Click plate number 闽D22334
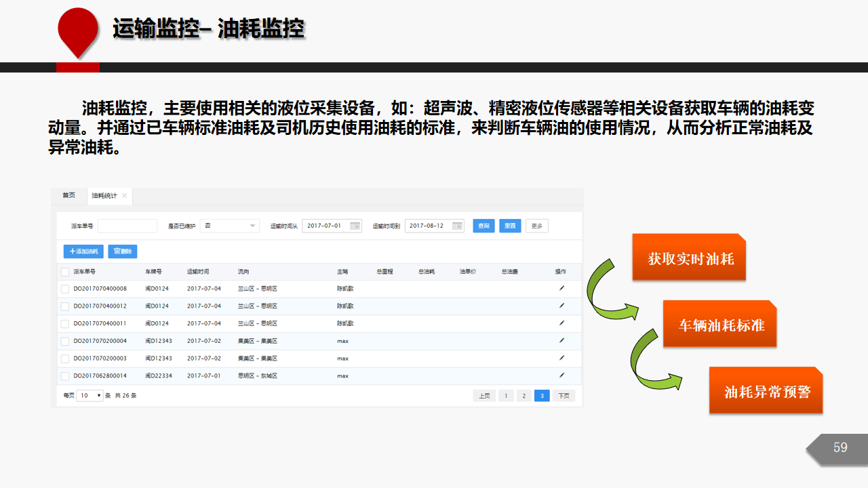Viewport: 868px width, 488px height. tap(159, 375)
